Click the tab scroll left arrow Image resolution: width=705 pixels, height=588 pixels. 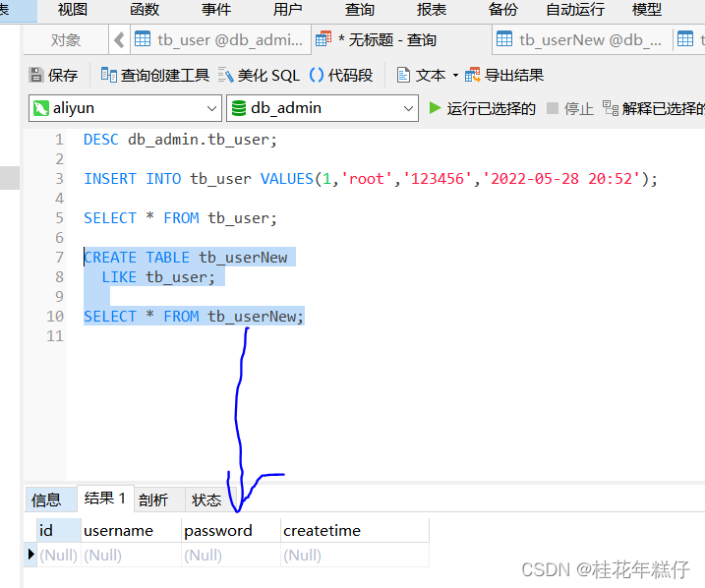coord(119,40)
